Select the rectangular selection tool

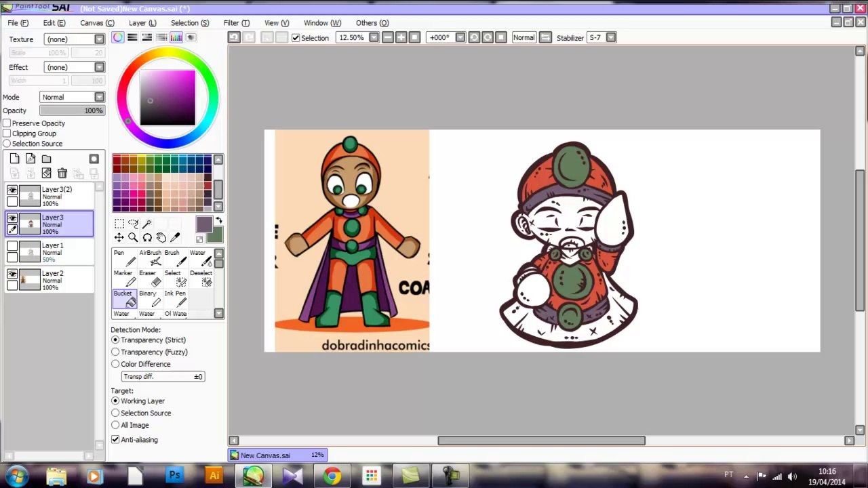click(x=119, y=224)
